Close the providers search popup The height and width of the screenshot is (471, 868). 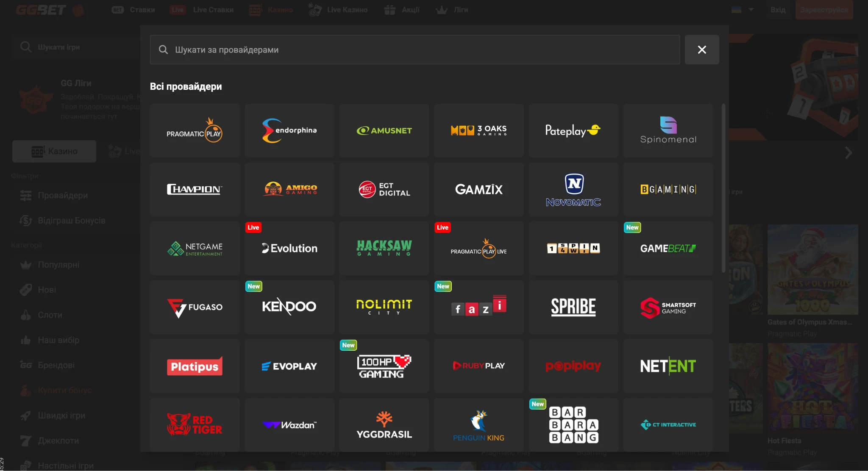point(702,50)
